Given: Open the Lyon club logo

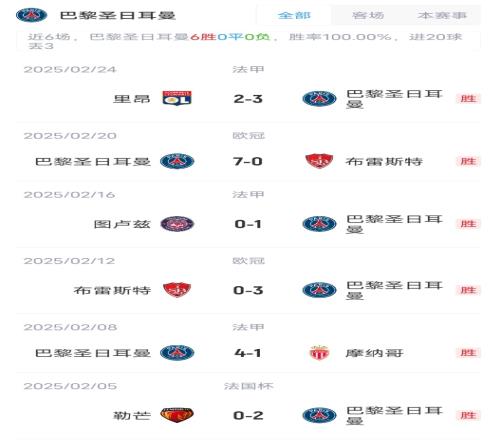Looking at the screenshot, I should (x=177, y=98).
